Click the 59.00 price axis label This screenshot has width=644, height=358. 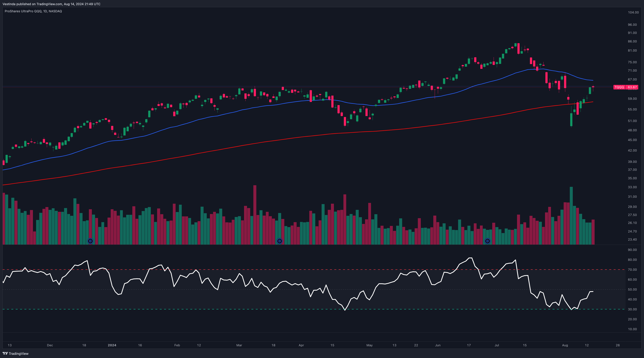pyautogui.click(x=632, y=99)
